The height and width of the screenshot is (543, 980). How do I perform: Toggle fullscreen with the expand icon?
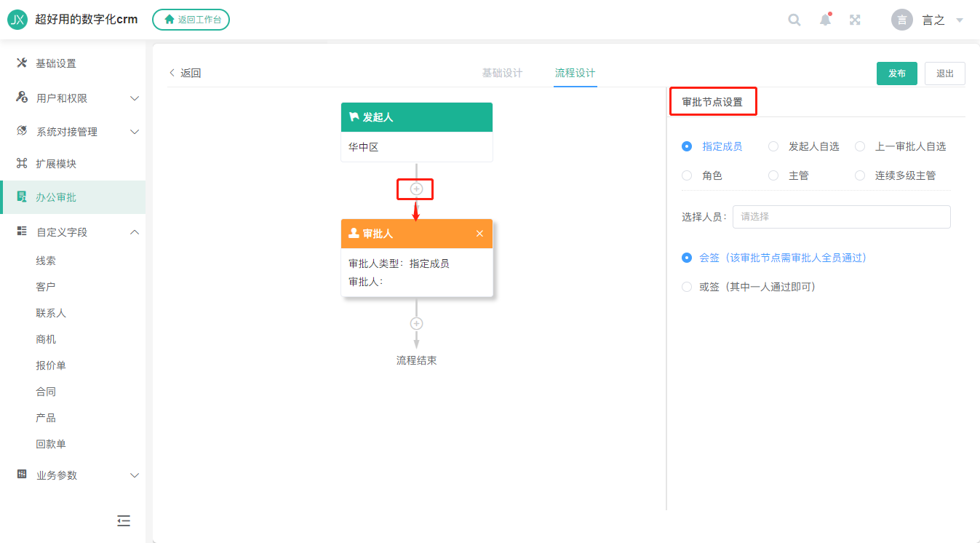(x=856, y=20)
